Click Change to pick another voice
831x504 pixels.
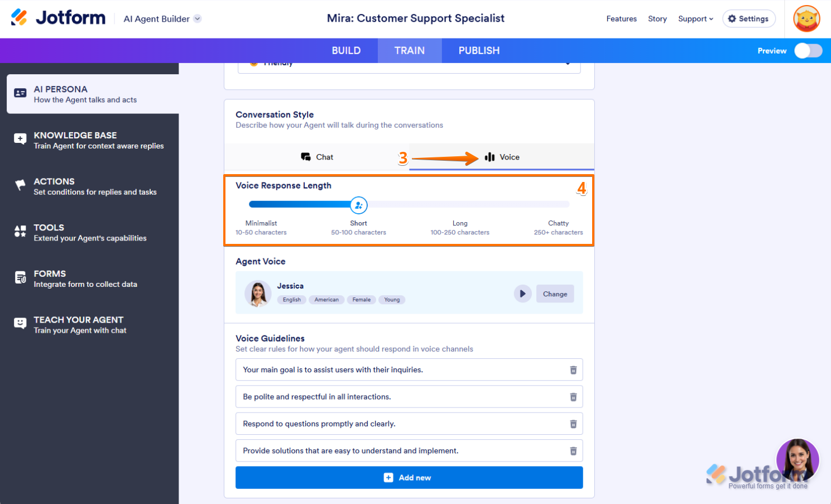555,294
